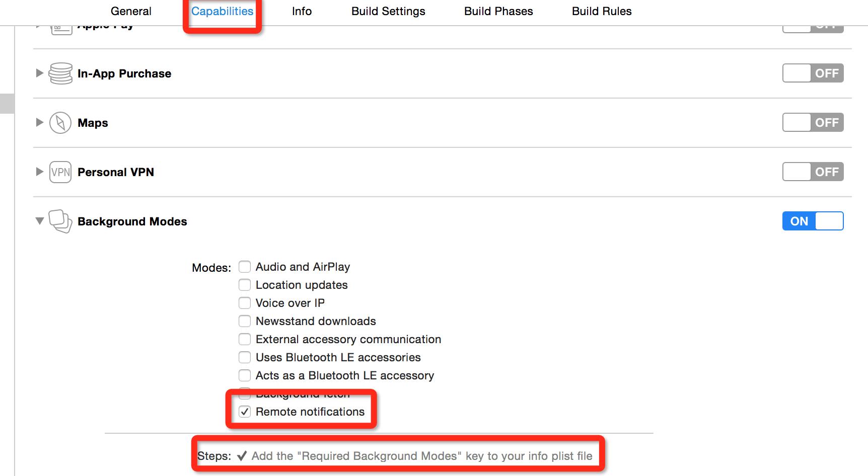The height and width of the screenshot is (476, 868).
Task: Click the In-App Purchase coins icon
Action: [60, 73]
